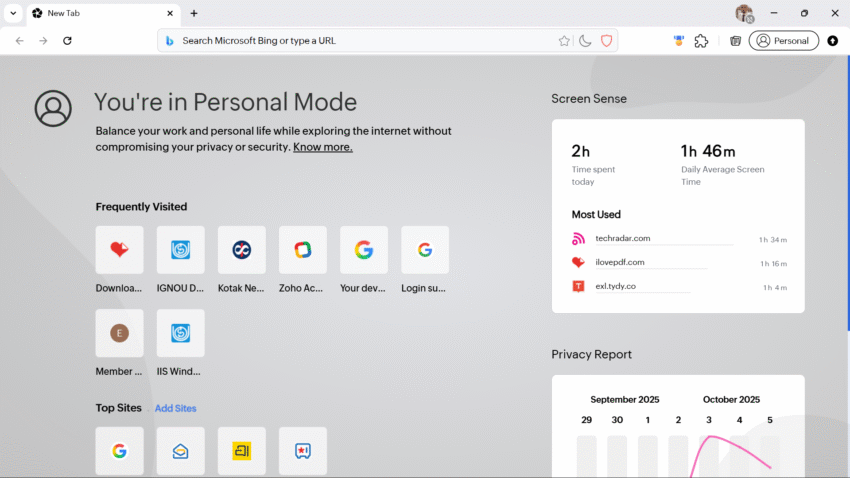
Task: Click the upward arrow icon beside Personal
Action: (x=833, y=41)
